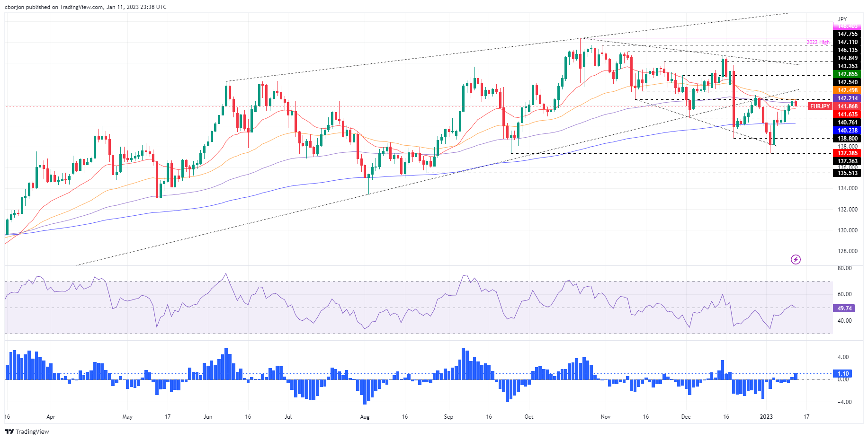
Task: Click the purple lightning bolt icon
Action: (x=796, y=259)
